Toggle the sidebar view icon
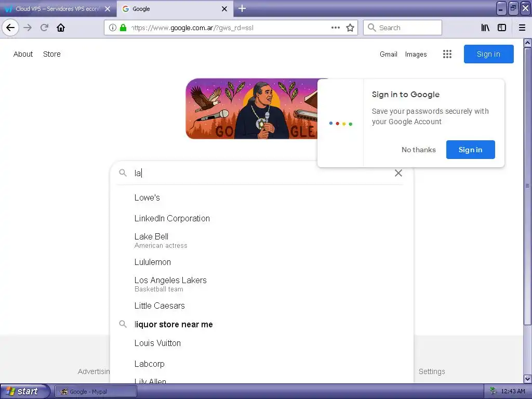Image resolution: width=532 pixels, height=399 pixels. click(x=502, y=28)
